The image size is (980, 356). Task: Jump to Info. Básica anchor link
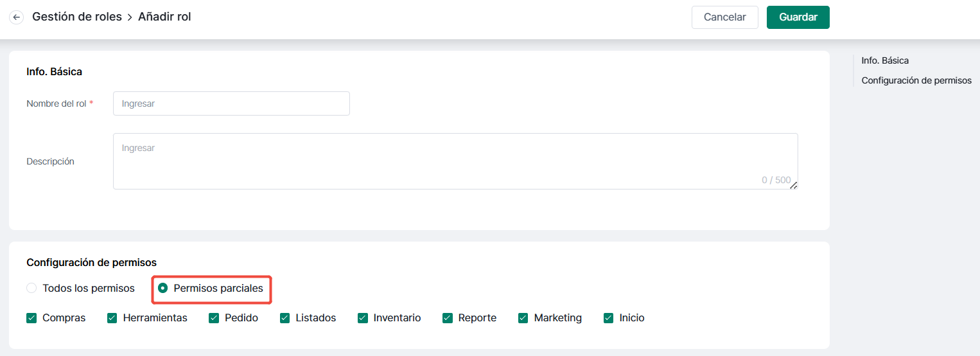coord(885,60)
